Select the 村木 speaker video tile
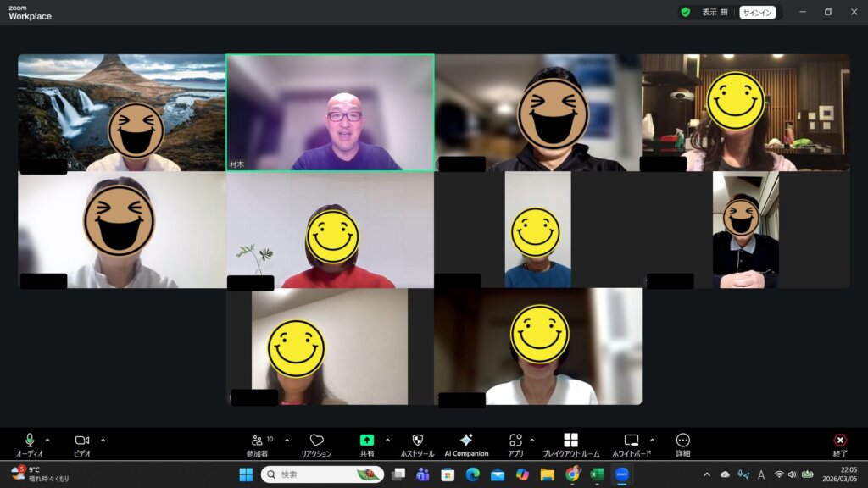The image size is (868, 488). pos(330,112)
